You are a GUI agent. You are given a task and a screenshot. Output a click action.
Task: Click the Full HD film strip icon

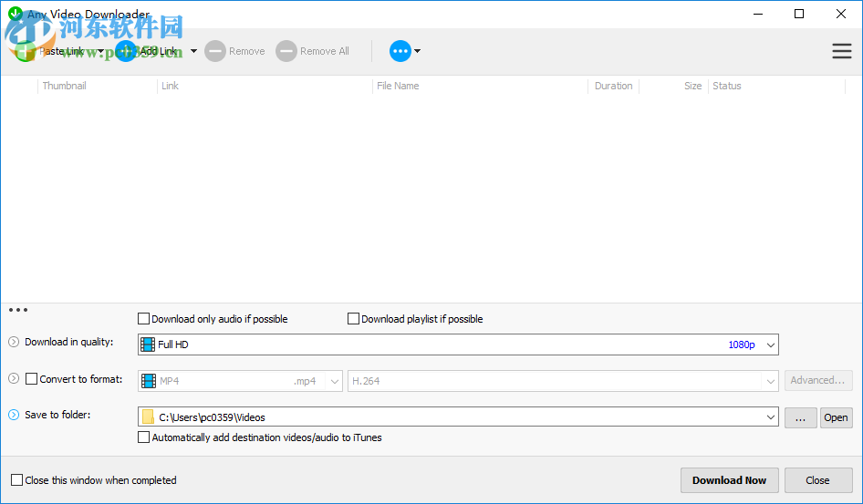(x=148, y=345)
